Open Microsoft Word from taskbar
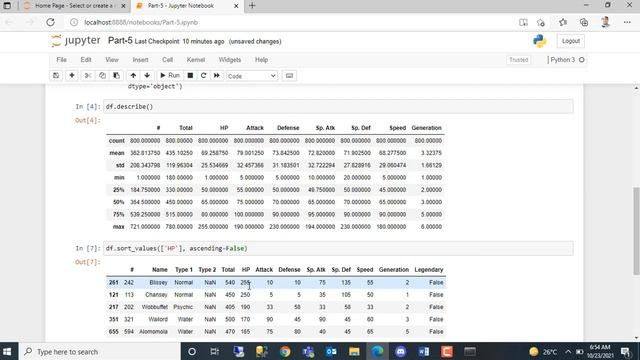The height and width of the screenshot is (360, 640). pos(424,351)
